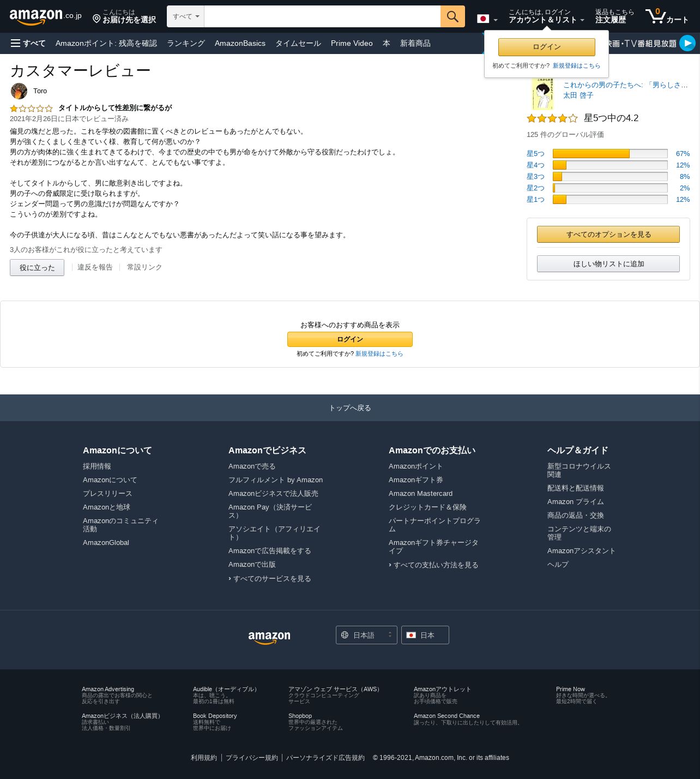Viewport: 700px width, 779px height.
Task: Click ほしい物リストに追加 button
Action: pos(608,264)
